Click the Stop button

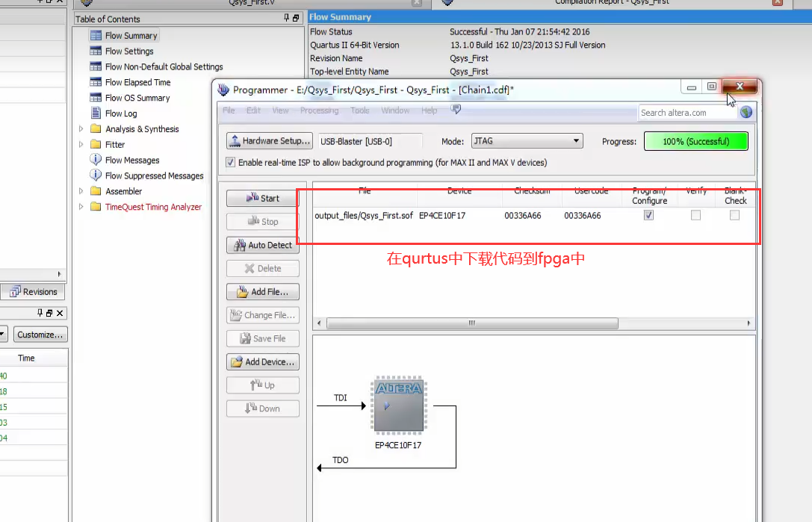click(x=262, y=222)
